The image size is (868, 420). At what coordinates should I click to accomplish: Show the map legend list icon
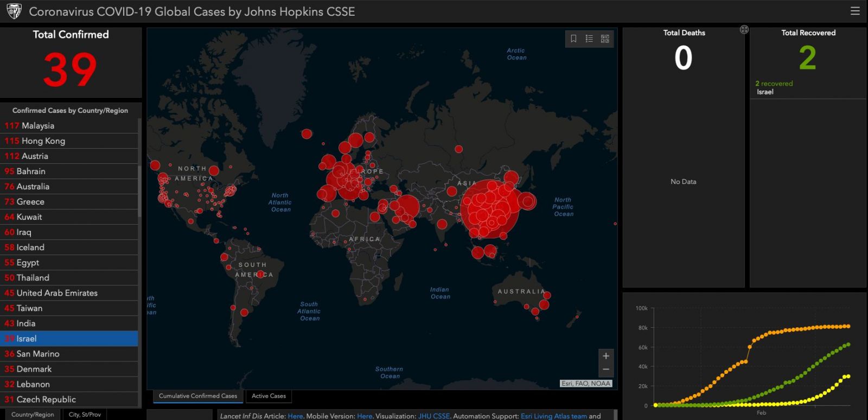[x=589, y=39]
